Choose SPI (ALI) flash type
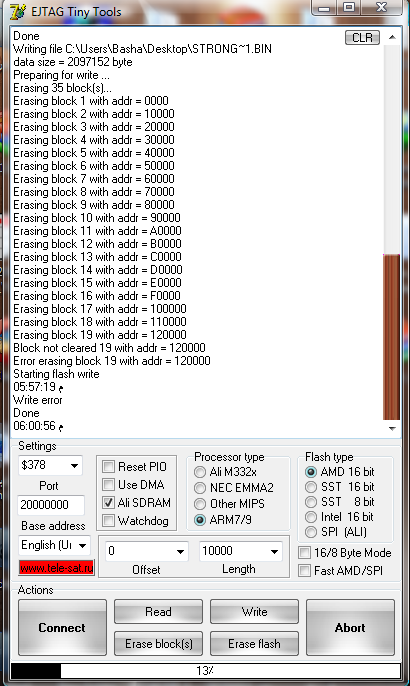This screenshot has height=686, width=410. pos(311,532)
